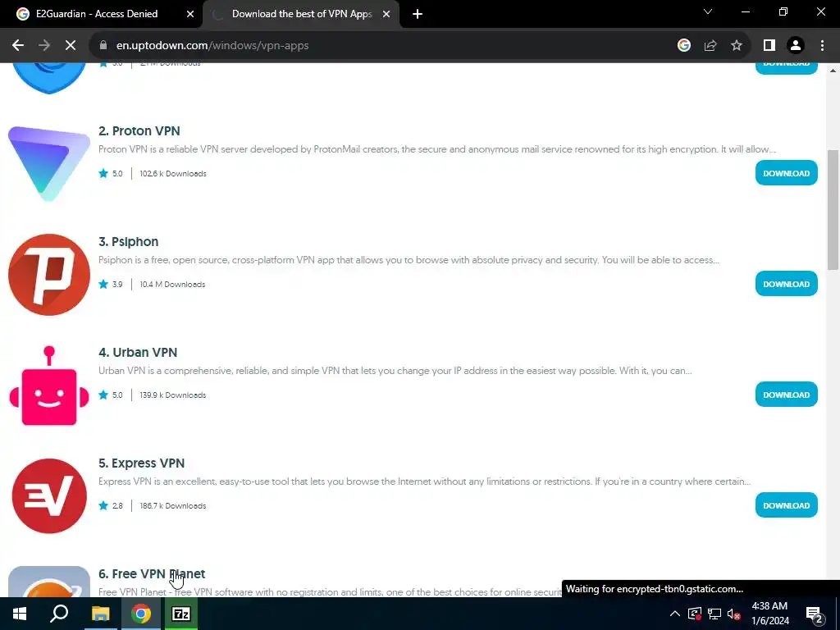Open the 6. Free VPN Planet title link

[x=152, y=573]
